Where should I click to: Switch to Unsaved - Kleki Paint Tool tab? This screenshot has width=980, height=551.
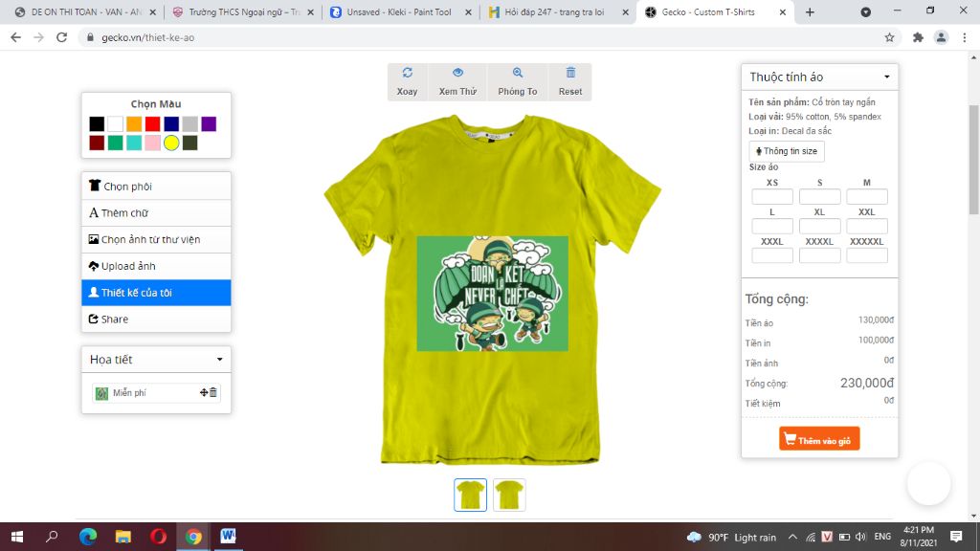pos(401,11)
